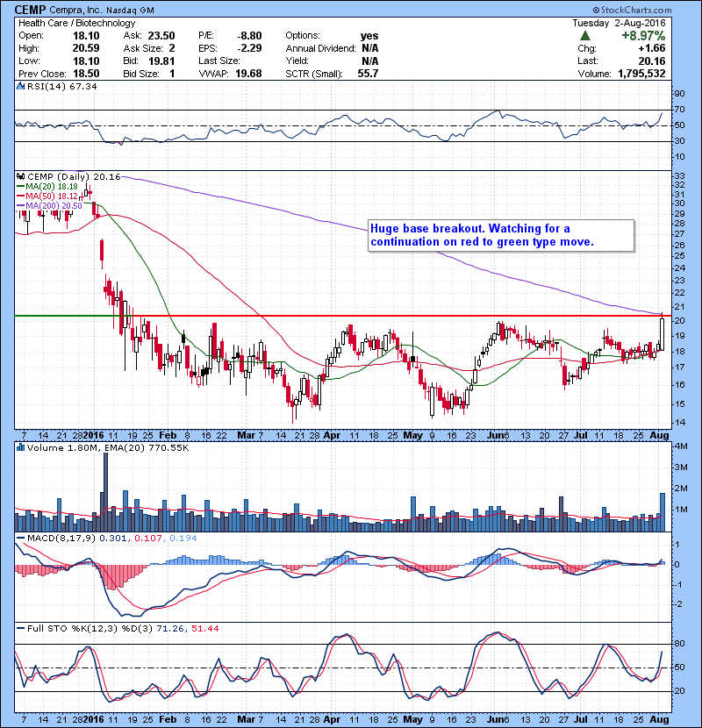Screen dimensions: 702x728
Task: Click the MA(50) 18.12 legend text
Action: (x=52, y=196)
